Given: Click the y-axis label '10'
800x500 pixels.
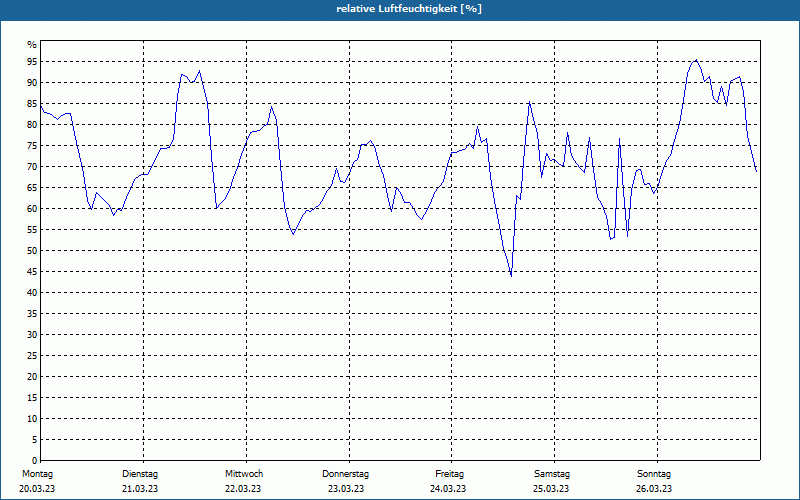Looking at the screenshot, I should pyautogui.click(x=32, y=419).
